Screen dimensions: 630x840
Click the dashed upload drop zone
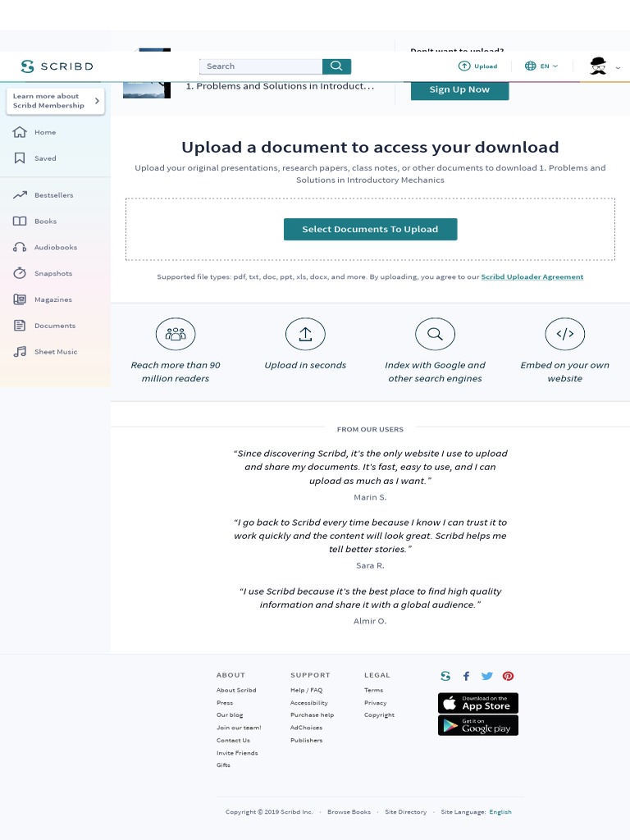pyautogui.click(x=370, y=230)
